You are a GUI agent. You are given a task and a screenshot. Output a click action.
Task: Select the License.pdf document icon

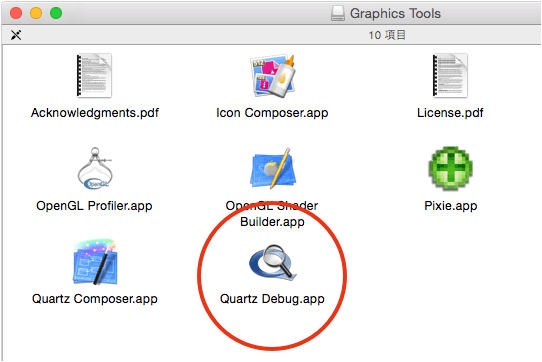pos(450,76)
